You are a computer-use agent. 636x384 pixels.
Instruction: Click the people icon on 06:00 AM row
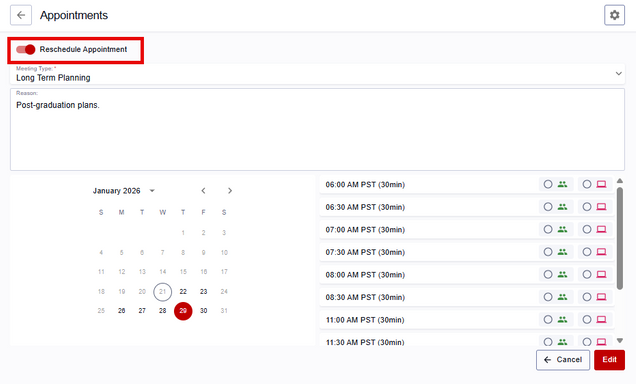(562, 184)
